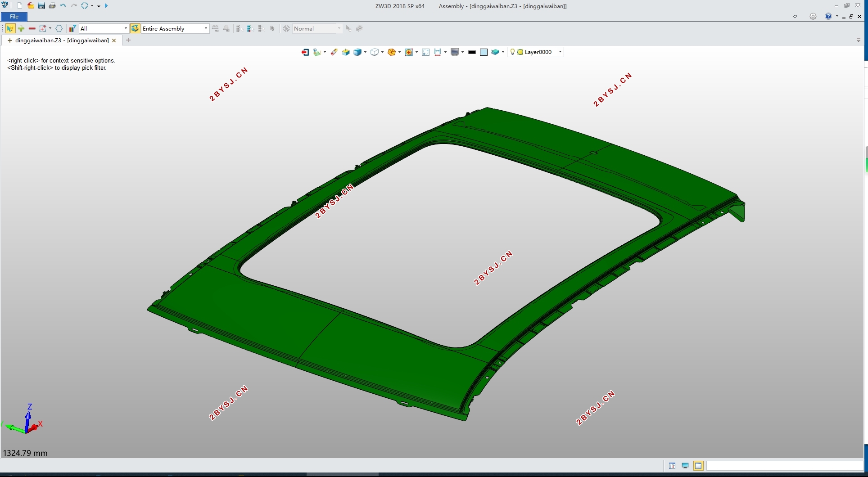The height and width of the screenshot is (477, 868).
Task: Click the Save icon in quick access toolbar
Action: pos(41,6)
